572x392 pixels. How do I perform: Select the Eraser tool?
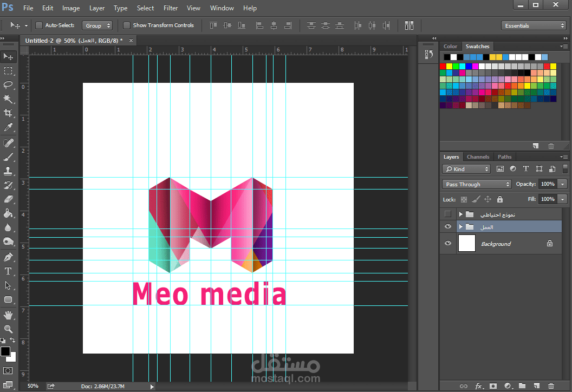[8, 199]
